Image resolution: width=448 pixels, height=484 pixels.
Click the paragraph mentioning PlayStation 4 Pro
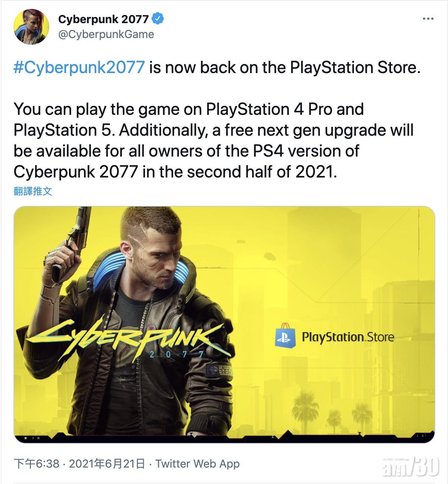click(x=213, y=141)
